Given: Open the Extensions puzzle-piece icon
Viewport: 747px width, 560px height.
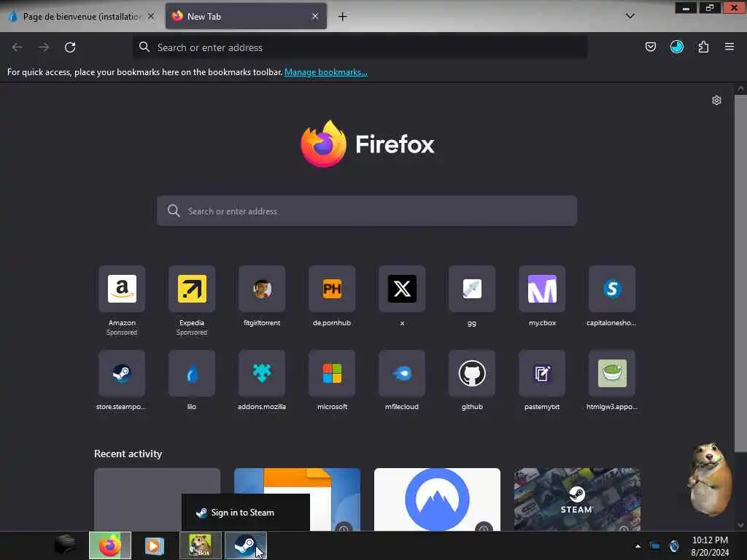Looking at the screenshot, I should pos(703,47).
